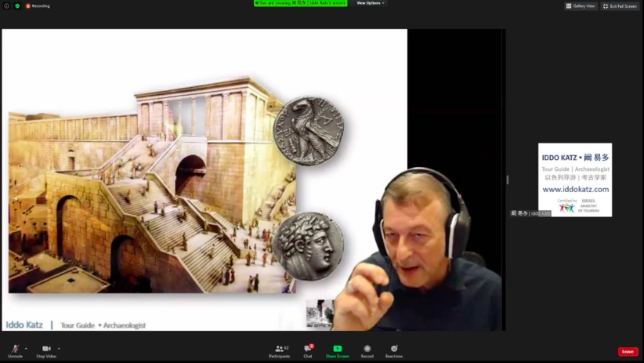The width and height of the screenshot is (644, 363).
Task: Click the green screen-viewing notification banner
Action: pyautogui.click(x=300, y=3)
